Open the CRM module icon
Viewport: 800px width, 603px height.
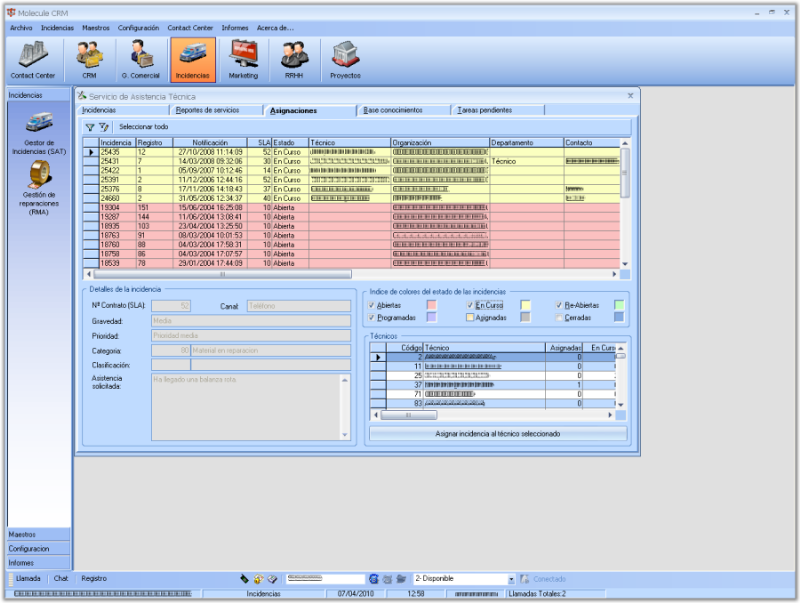[89, 60]
